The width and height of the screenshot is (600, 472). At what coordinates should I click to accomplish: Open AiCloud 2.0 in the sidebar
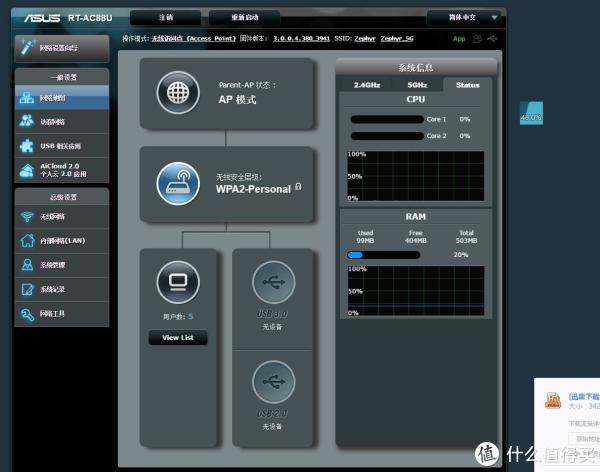coord(62,170)
